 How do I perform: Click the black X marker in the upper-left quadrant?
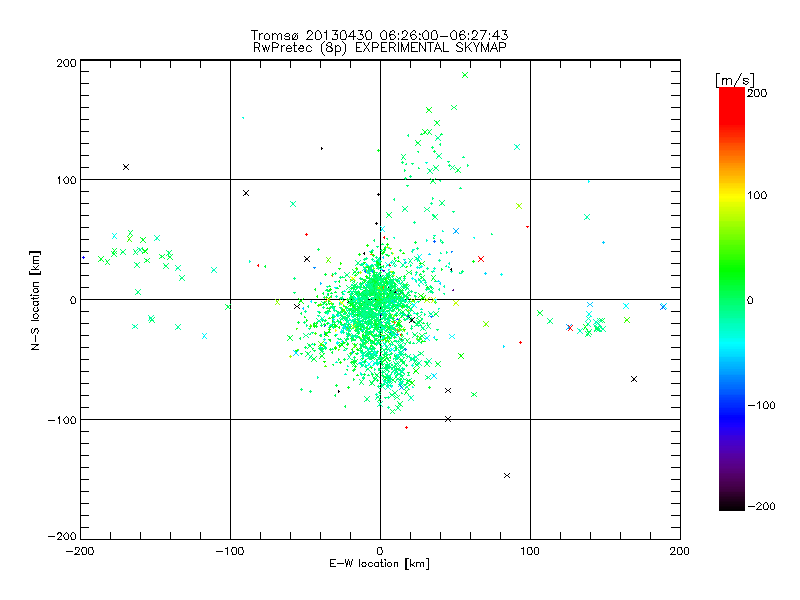point(126,167)
